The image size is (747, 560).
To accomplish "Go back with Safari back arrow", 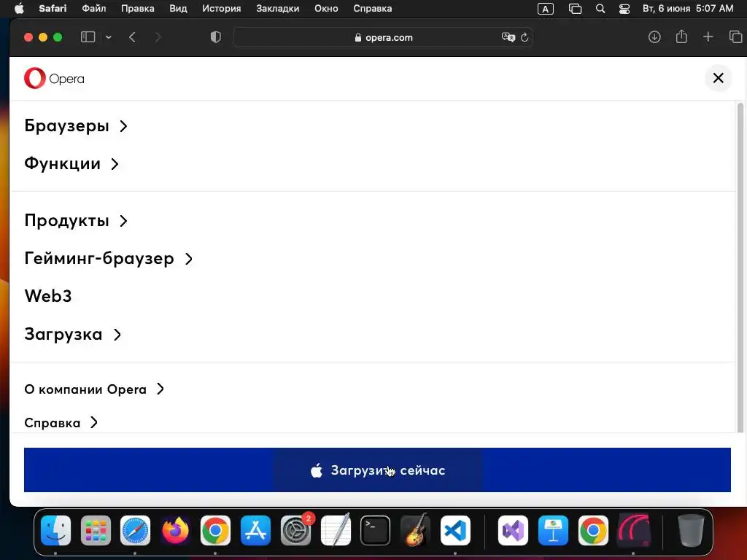I will [133, 37].
